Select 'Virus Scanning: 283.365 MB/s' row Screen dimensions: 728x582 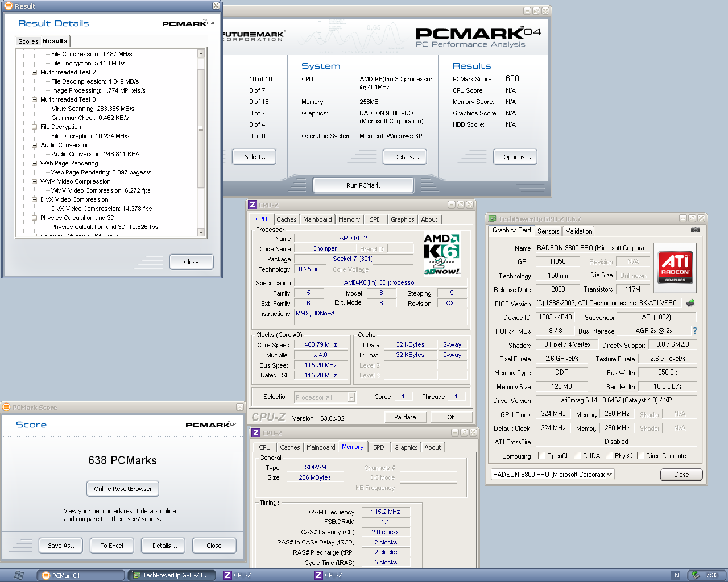click(93, 109)
